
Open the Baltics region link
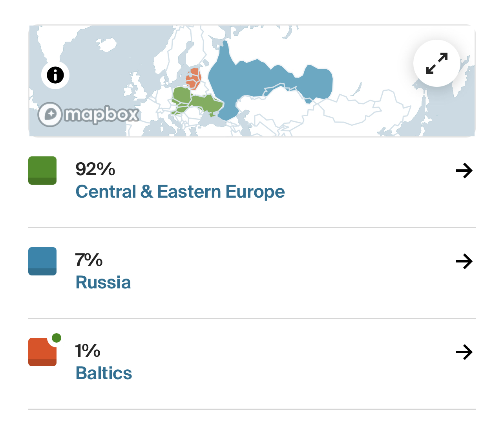tap(104, 373)
